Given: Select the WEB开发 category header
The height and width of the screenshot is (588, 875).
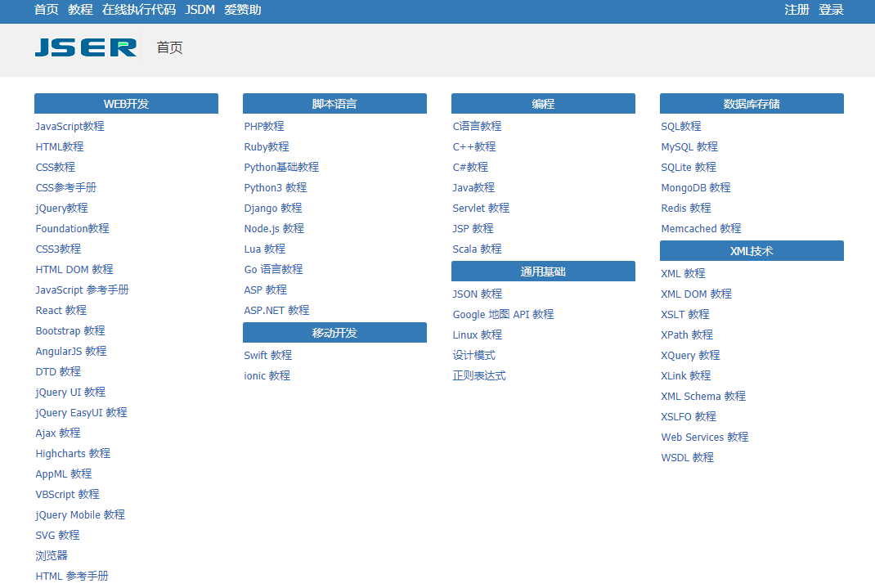Looking at the screenshot, I should tap(126, 104).
